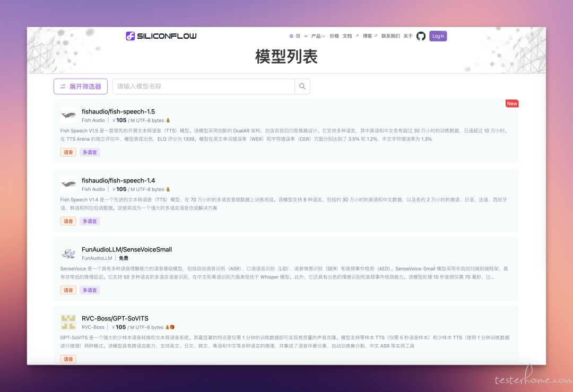Click 'Fish Audio' under fish-speech-1.4
The width and height of the screenshot is (573, 392).
click(x=93, y=189)
